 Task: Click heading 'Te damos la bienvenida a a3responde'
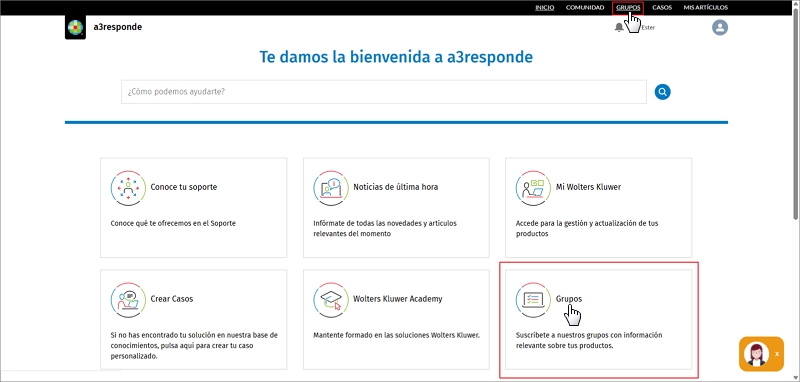pyautogui.click(x=396, y=57)
